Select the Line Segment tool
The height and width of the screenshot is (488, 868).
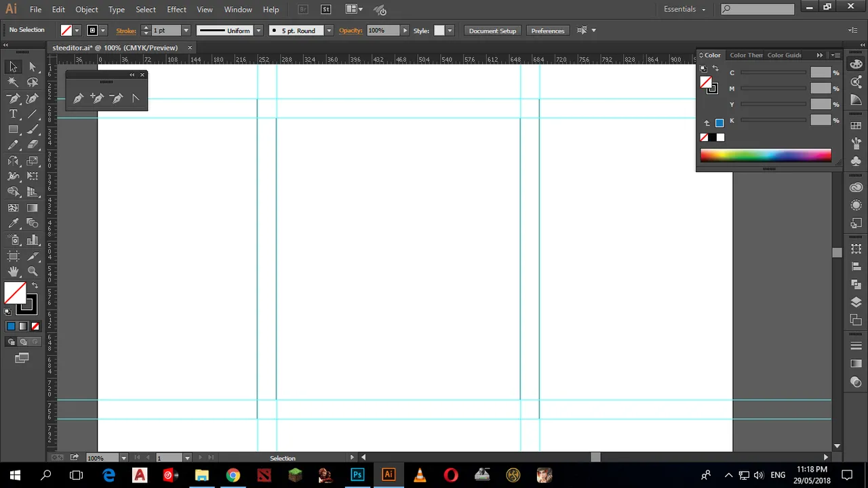click(32, 114)
